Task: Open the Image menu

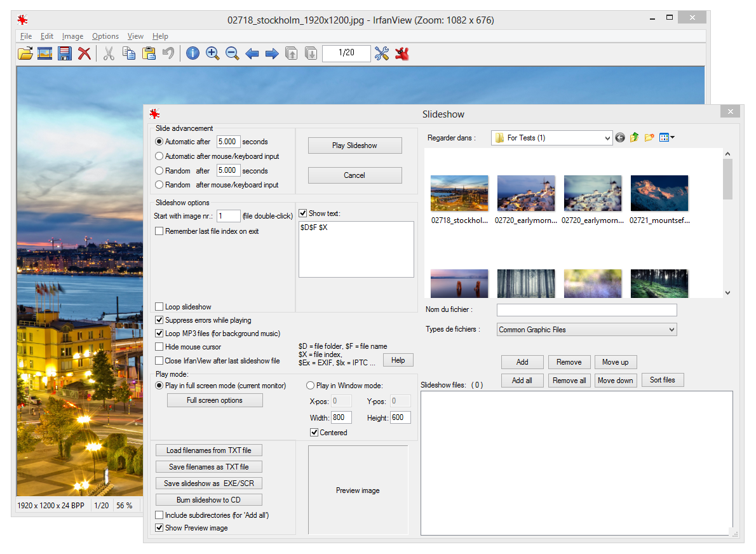Action: pyautogui.click(x=72, y=36)
